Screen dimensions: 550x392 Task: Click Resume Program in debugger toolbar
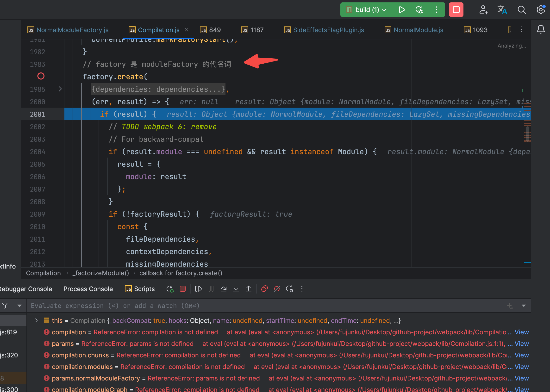(198, 289)
